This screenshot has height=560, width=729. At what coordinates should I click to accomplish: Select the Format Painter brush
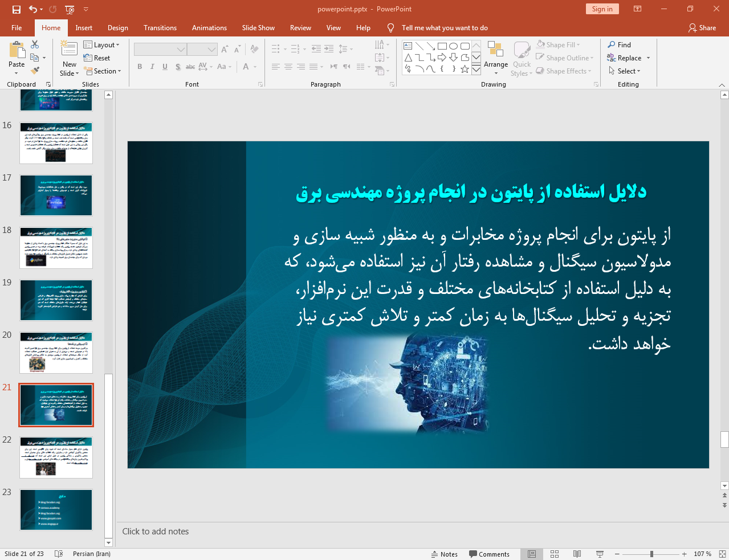pyautogui.click(x=35, y=71)
